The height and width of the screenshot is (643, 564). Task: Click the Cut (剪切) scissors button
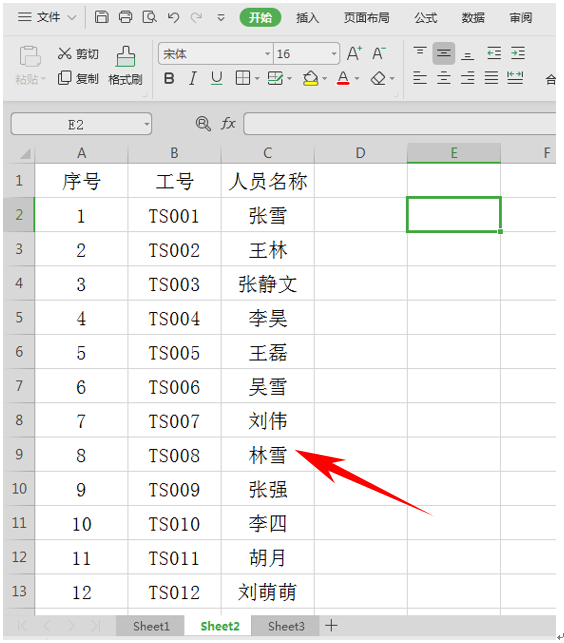(78, 54)
